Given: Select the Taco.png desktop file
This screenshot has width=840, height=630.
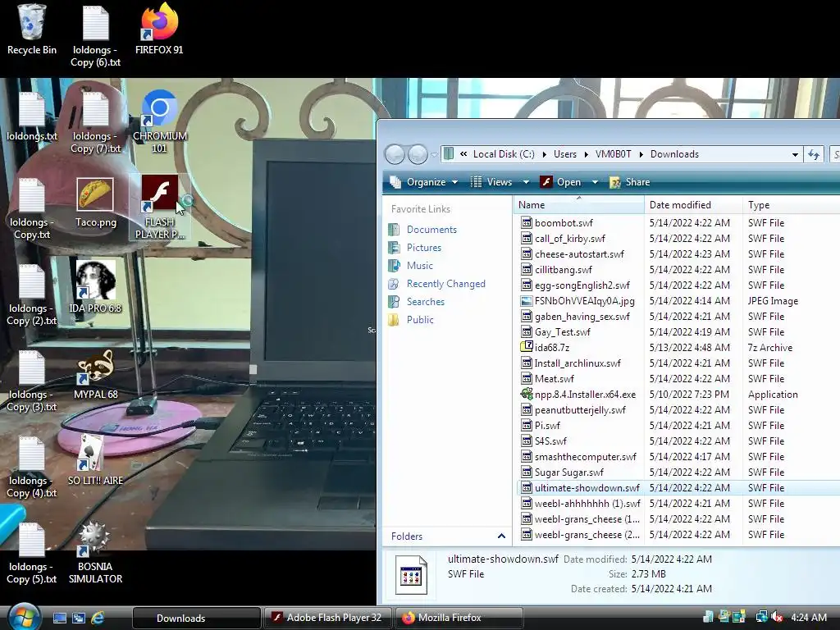Looking at the screenshot, I should click(x=95, y=203).
